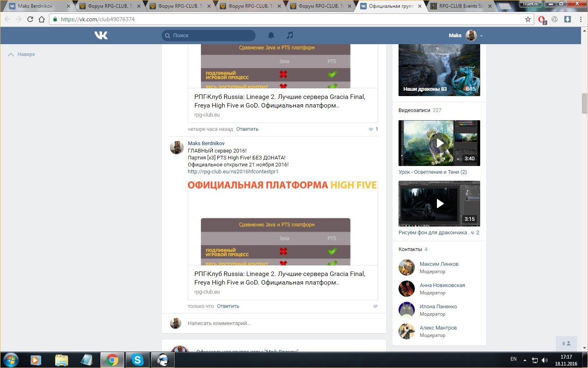
Task: Open a new browser tab
Action: pos(505,6)
